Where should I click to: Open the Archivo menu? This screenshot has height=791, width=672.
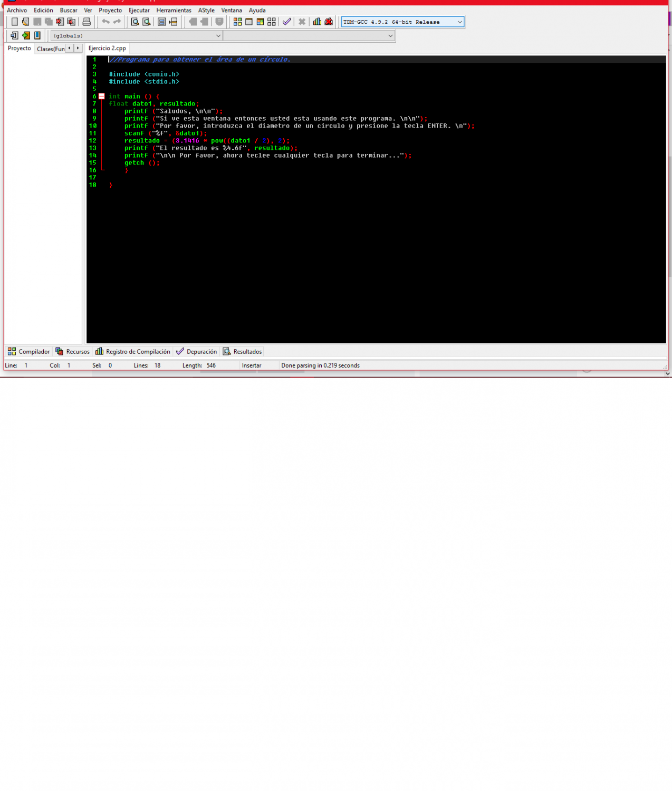[17, 10]
